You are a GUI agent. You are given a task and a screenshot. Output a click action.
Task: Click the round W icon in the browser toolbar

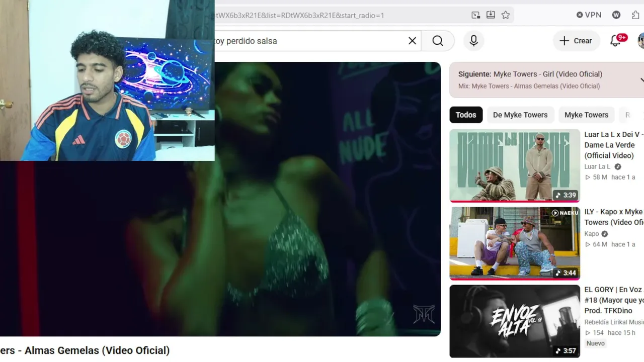pyautogui.click(x=616, y=15)
